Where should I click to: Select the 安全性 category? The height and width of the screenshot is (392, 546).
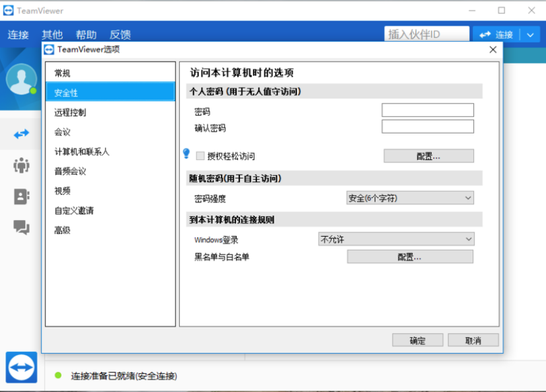pos(110,93)
